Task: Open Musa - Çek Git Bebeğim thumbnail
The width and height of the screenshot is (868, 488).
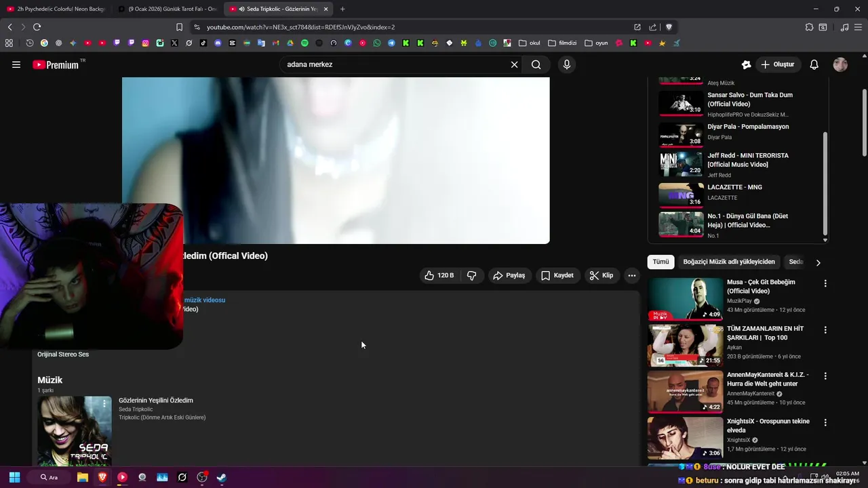Action: (685, 299)
